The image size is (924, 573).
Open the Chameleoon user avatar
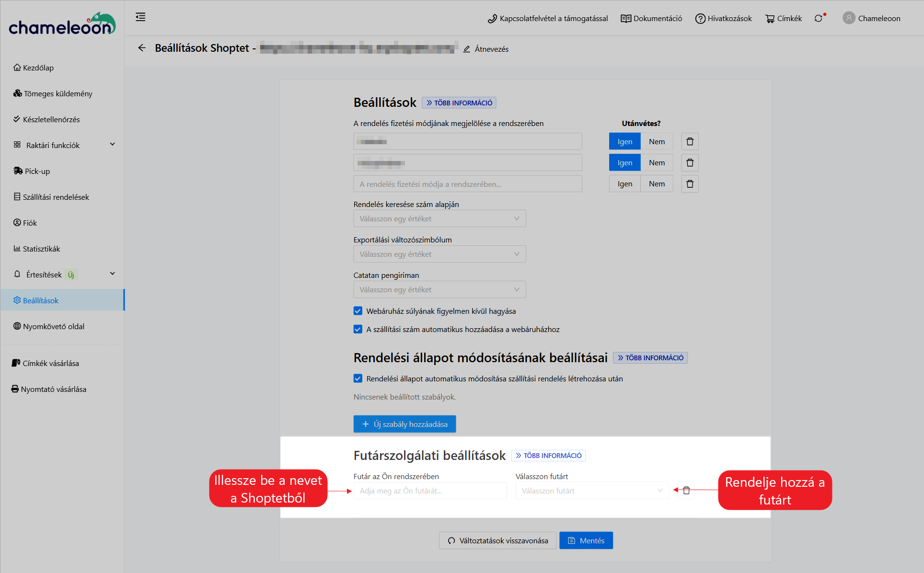[x=849, y=18]
